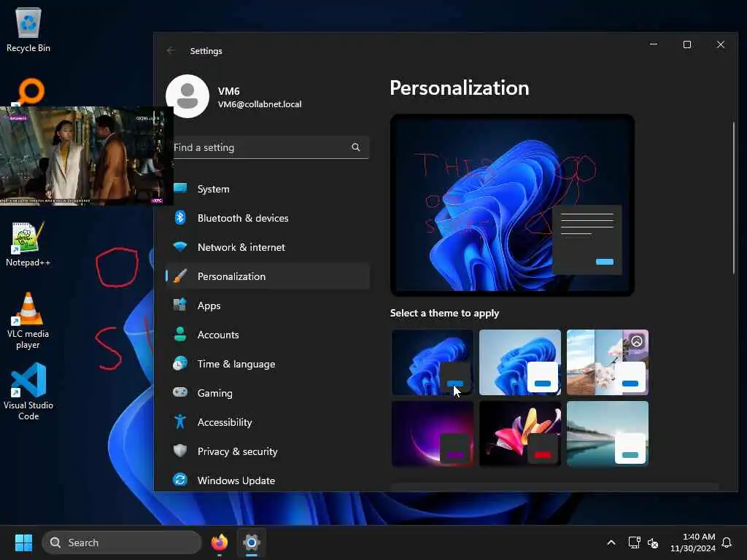Screen dimensions: 747x560
Task: Click the VM6 account name
Action: pyautogui.click(x=228, y=91)
